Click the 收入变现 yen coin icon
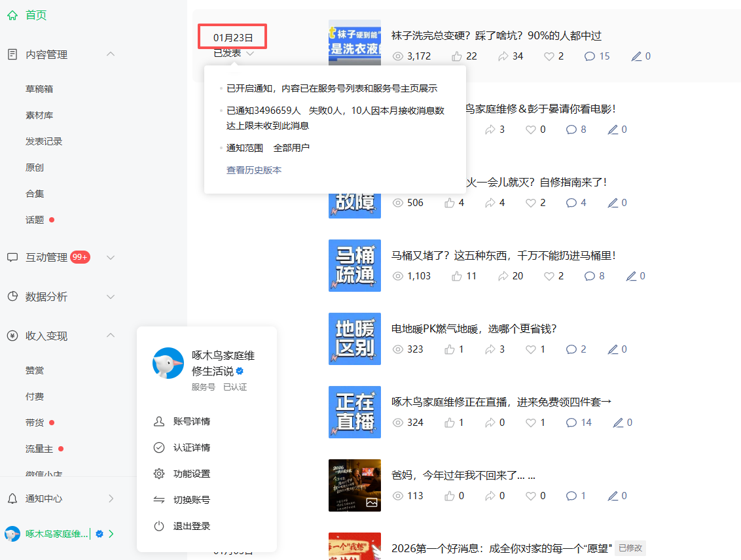Screen dimensions: 741x560 click(x=12, y=336)
